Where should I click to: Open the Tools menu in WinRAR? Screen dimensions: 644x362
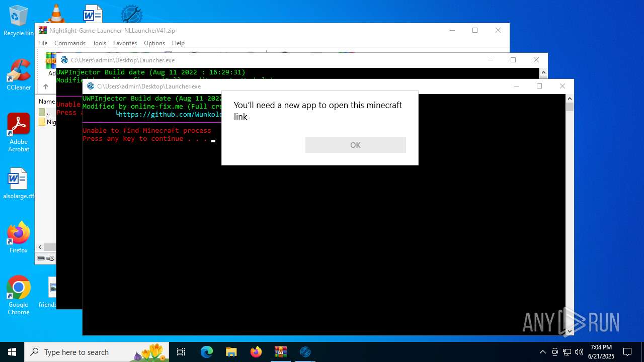point(99,43)
